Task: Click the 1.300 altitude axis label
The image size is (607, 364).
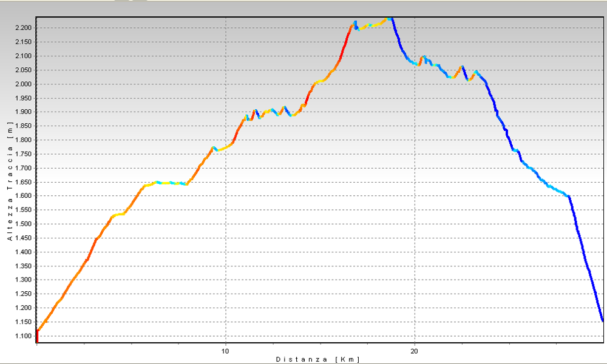Action: [x=24, y=280]
